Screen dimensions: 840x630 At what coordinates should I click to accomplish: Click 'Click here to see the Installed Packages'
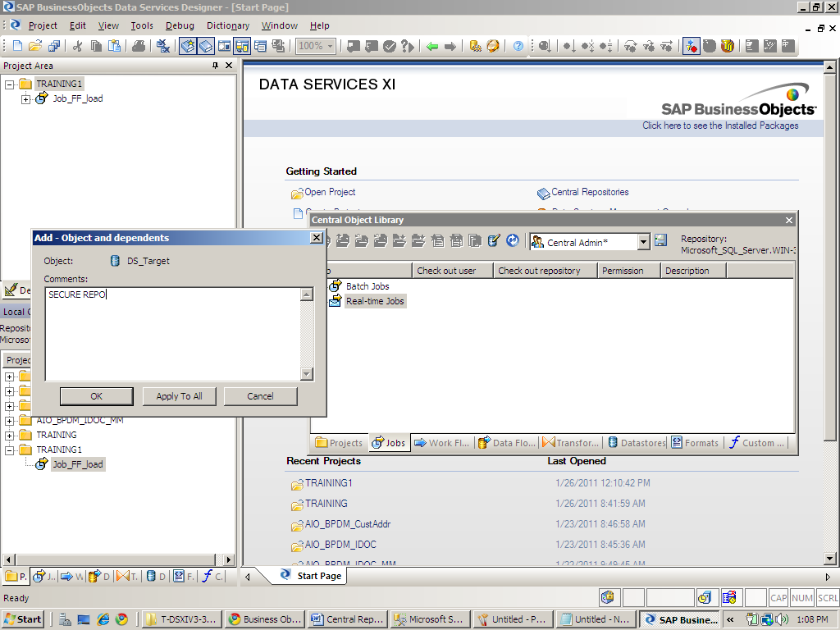[x=720, y=126]
